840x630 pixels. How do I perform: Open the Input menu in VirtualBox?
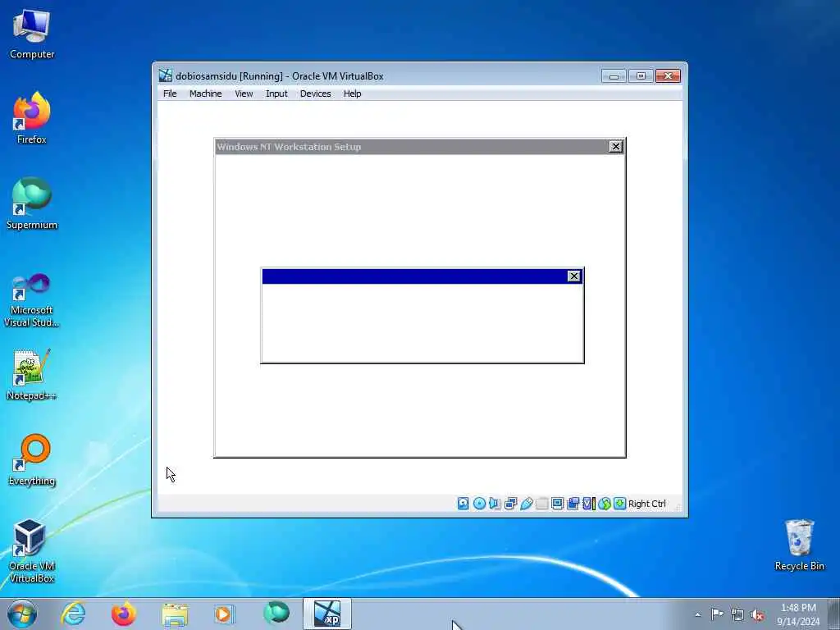pos(276,94)
